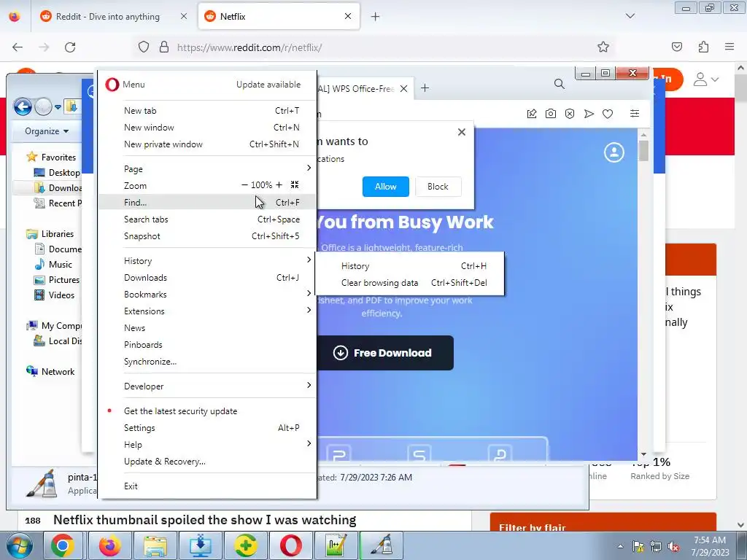Click Opera's heart bookmark icon
The image size is (747, 560).
click(x=608, y=114)
